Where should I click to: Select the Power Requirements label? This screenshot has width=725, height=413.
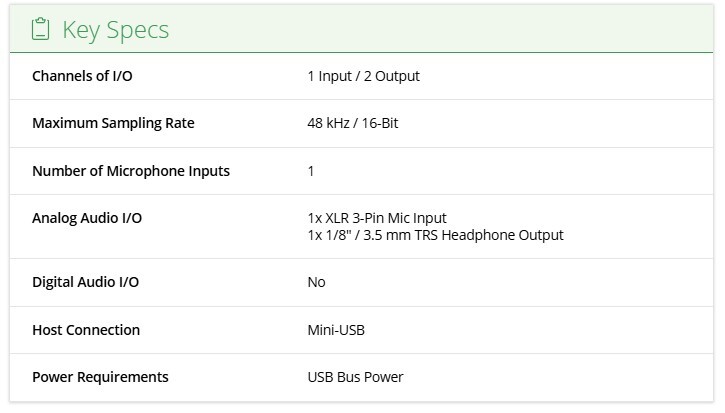(100, 377)
